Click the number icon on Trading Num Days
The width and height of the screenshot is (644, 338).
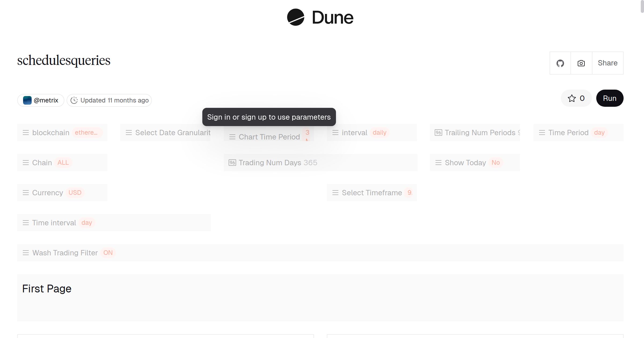[232, 163]
